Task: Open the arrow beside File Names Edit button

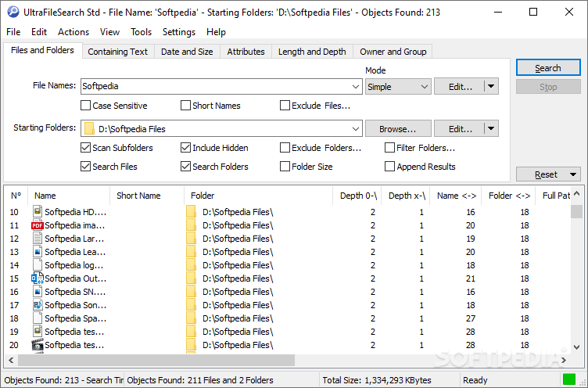Action: [x=491, y=87]
